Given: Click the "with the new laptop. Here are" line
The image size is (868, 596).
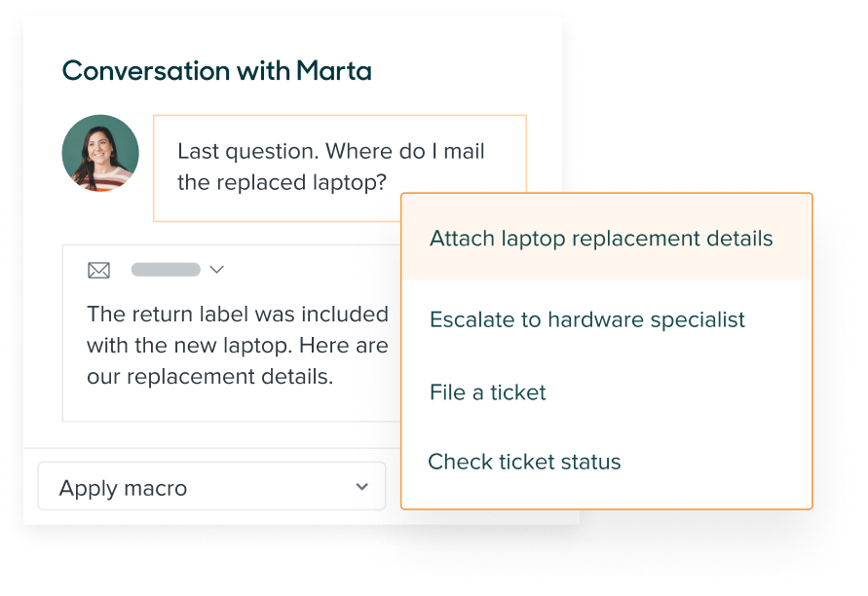Looking at the screenshot, I should (237, 345).
